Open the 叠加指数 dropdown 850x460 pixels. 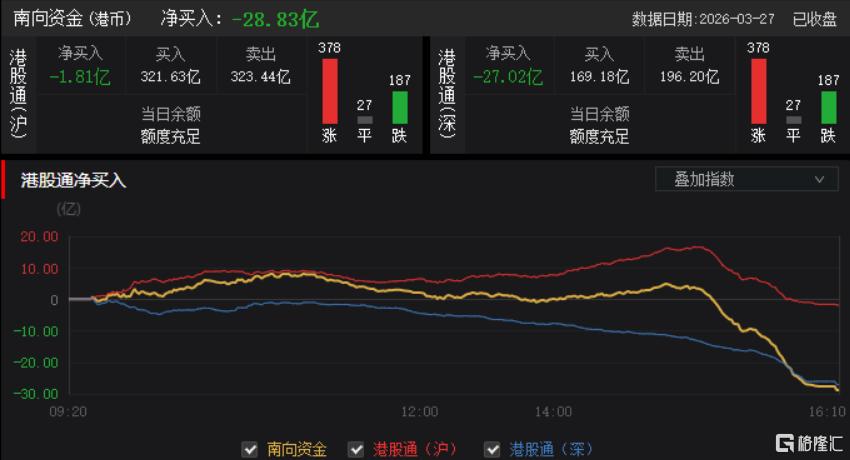(746, 179)
